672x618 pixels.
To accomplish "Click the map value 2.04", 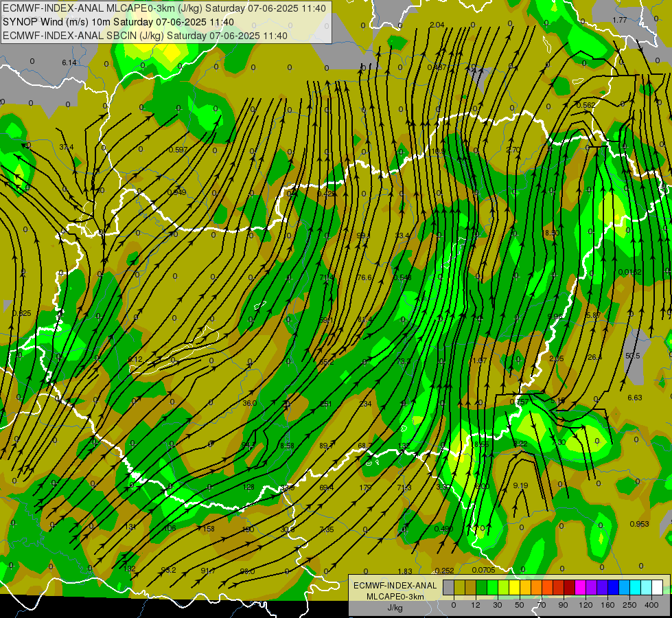I will [437, 25].
